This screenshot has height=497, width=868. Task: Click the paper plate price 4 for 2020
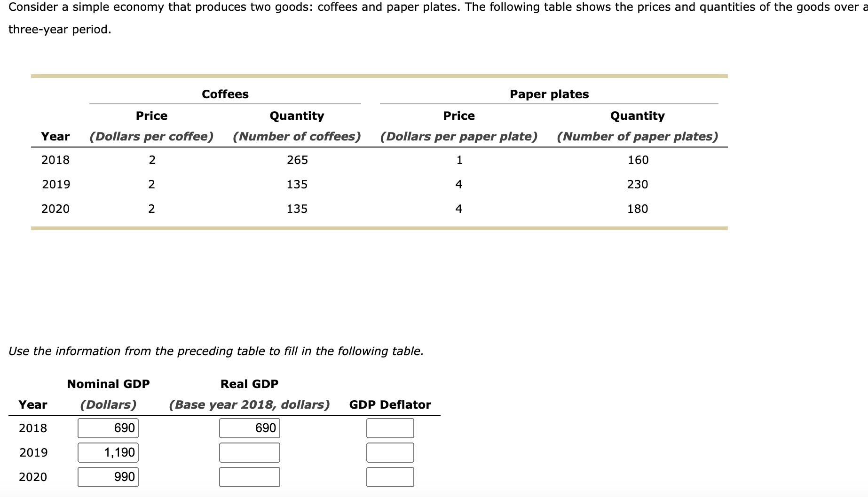(x=458, y=208)
